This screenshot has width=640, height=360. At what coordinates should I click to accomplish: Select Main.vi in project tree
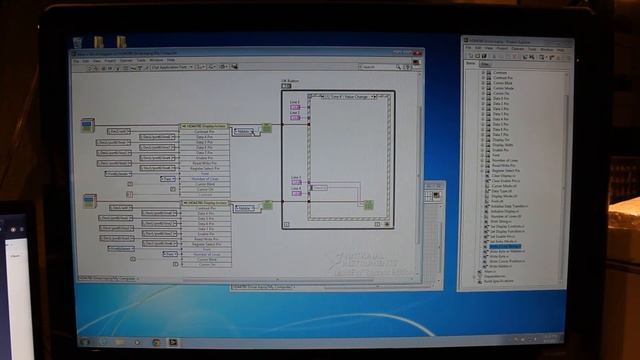(x=490, y=271)
